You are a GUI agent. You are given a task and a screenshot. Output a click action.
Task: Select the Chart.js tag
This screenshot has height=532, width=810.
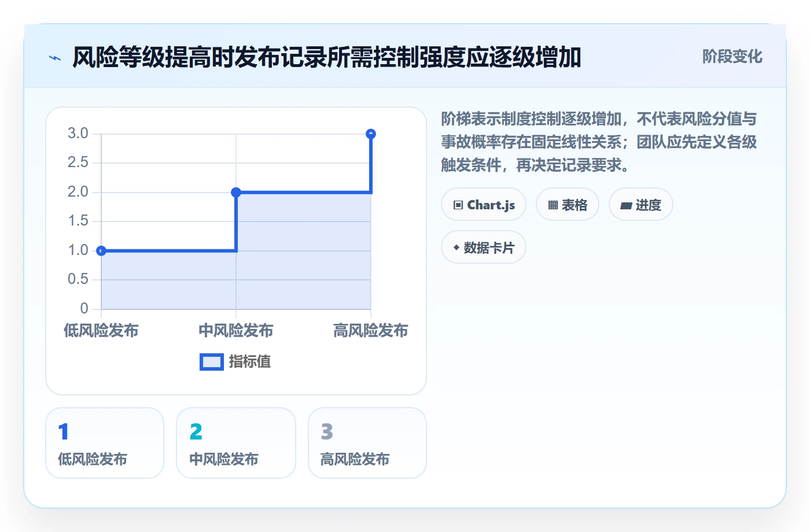click(x=484, y=205)
